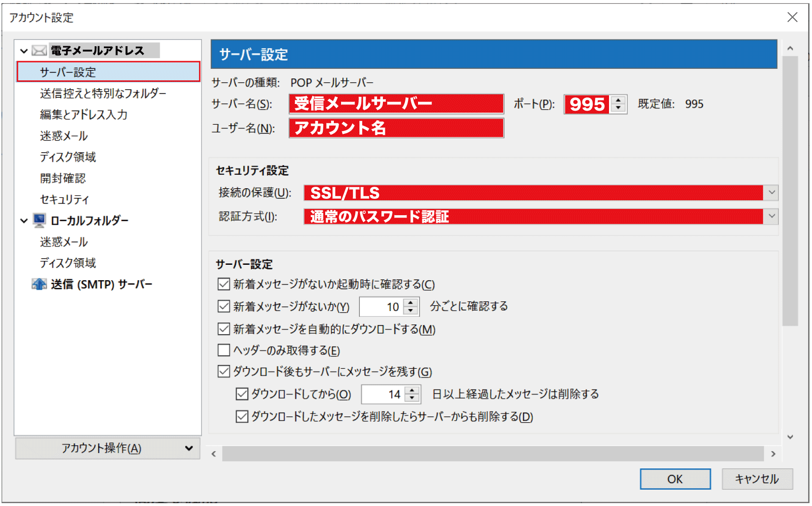Click the 送信 (SMTP) サーバー icon
812x506 pixels.
(39, 284)
